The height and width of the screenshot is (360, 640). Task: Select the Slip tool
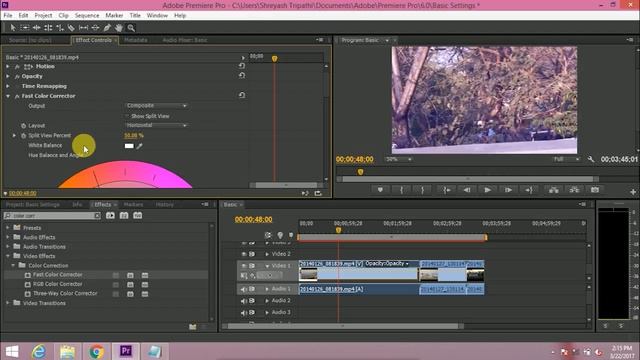click(83, 28)
